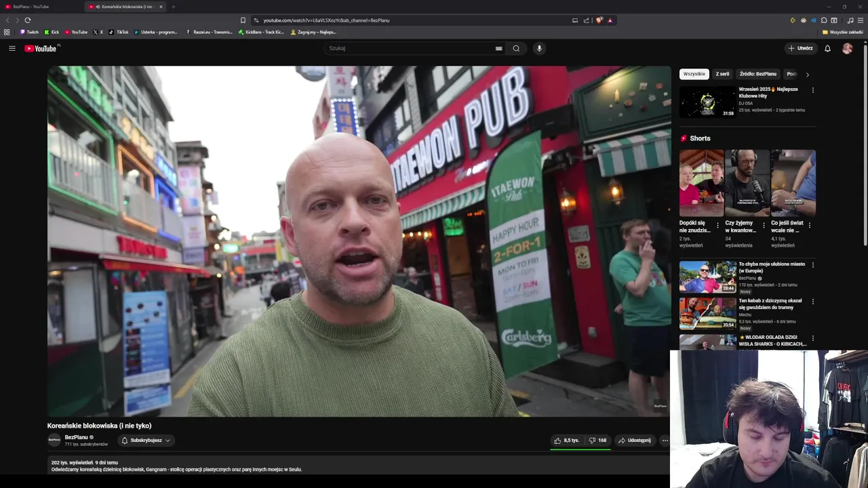Viewport: 868px width, 488px height.
Task: Open the account avatar menu
Action: tap(847, 48)
